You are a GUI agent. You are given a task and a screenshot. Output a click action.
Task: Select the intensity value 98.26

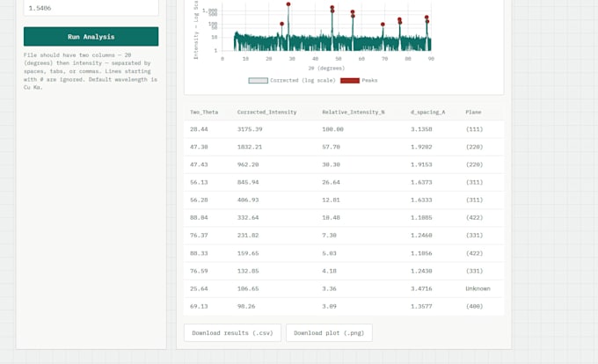click(246, 306)
